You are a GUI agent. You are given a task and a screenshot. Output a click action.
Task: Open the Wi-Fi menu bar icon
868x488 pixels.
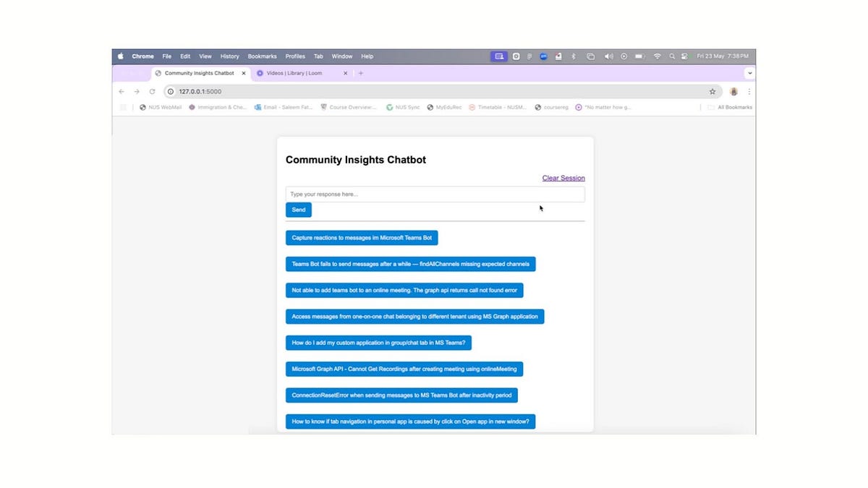pos(657,56)
